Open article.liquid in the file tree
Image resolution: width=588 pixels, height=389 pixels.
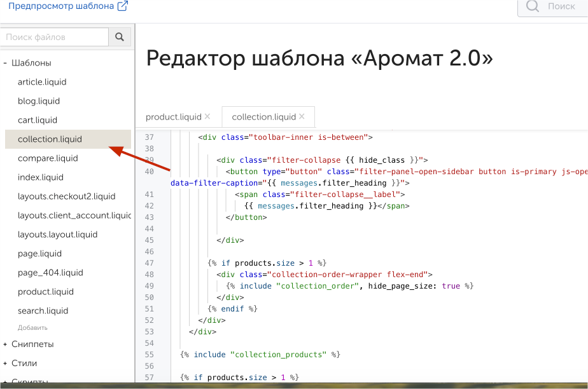click(42, 82)
